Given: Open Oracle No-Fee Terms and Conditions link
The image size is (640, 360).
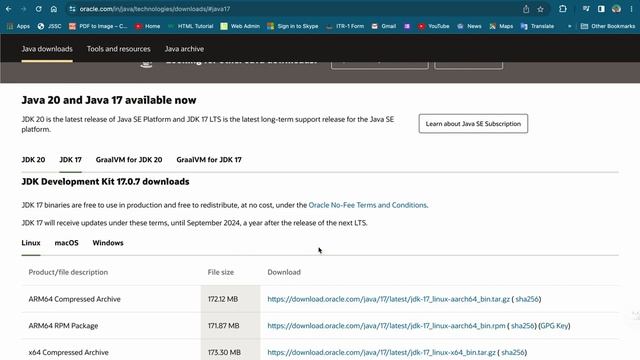Looking at the screenshot, I should pos(367,205).
